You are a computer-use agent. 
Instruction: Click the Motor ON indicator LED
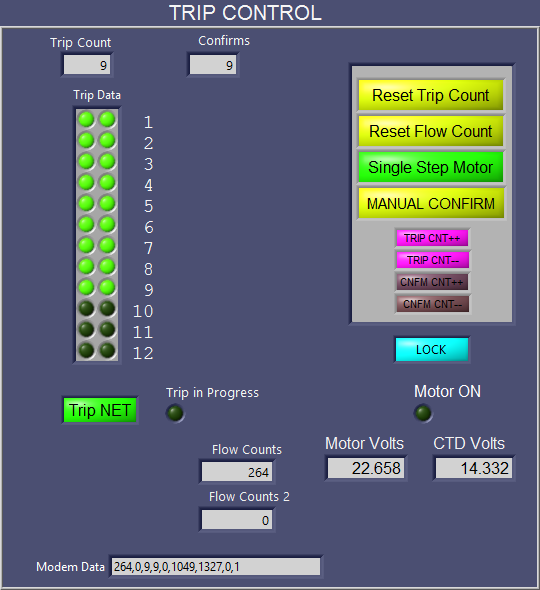423,413
